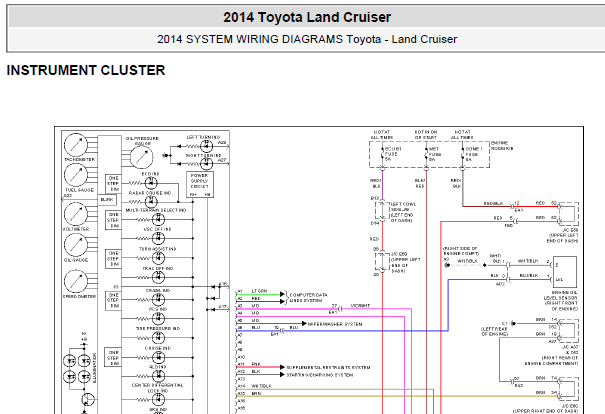
Task: Select the "2014 SYSTEM WIRING DIAGRAMS" subtitle line
Action: [x=307, y=39]
